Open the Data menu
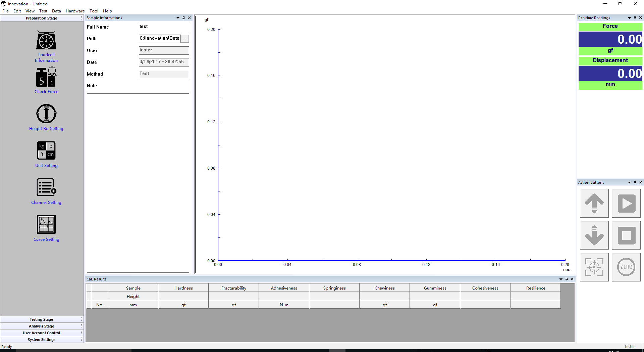This screenshot has width=644, height=352. point(56,11)
